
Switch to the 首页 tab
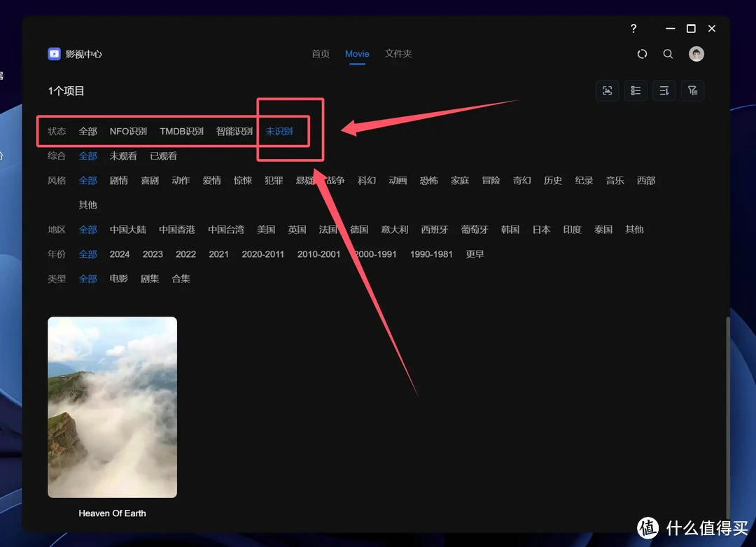coord(321,54)
